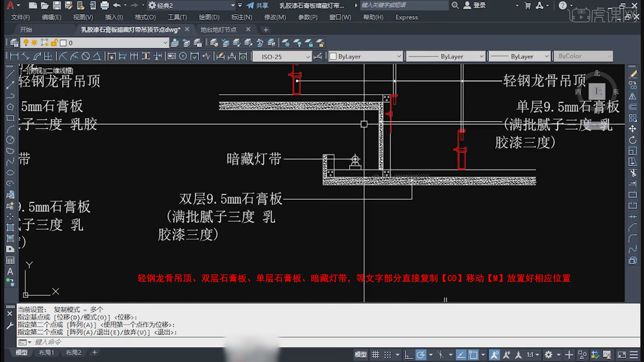The width and height of the screenshot is (644, 362).
Task: Toggle Ortho mode in status bar
Action: (x=408, y=355)
